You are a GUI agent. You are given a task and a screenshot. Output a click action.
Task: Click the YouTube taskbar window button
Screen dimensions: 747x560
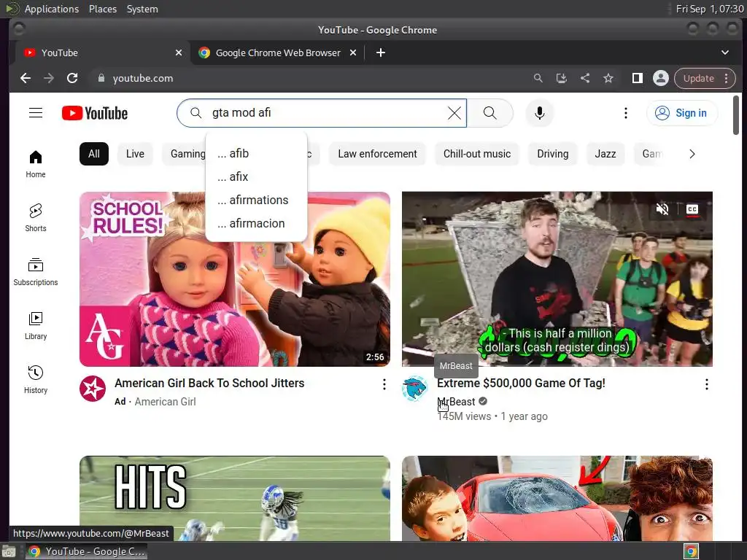point(86,551)
